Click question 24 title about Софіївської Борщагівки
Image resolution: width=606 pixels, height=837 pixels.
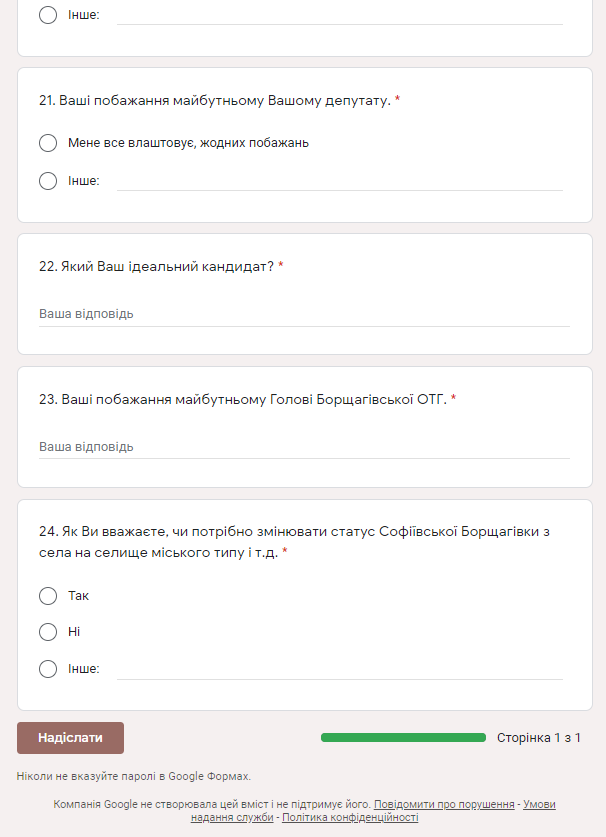click(294, 541)
